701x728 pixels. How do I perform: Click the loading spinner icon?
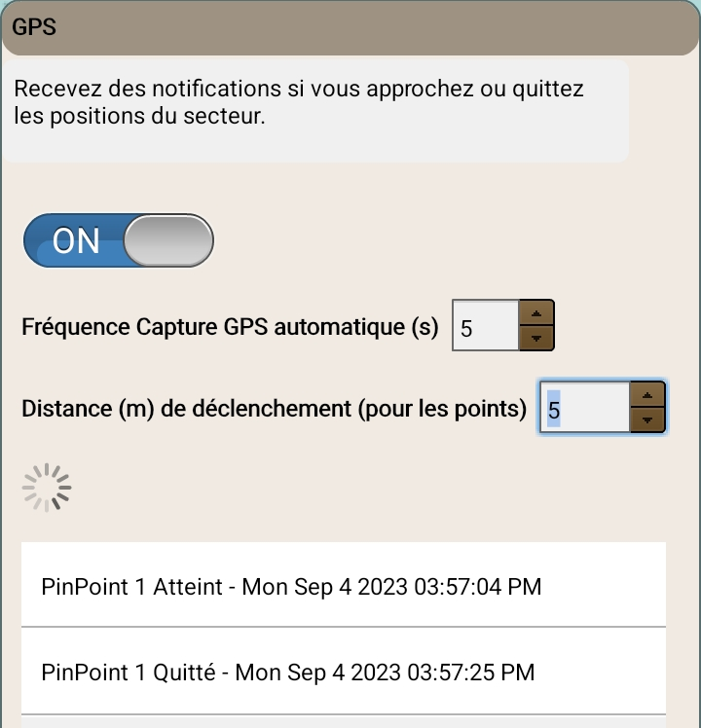tap(47, 488)
